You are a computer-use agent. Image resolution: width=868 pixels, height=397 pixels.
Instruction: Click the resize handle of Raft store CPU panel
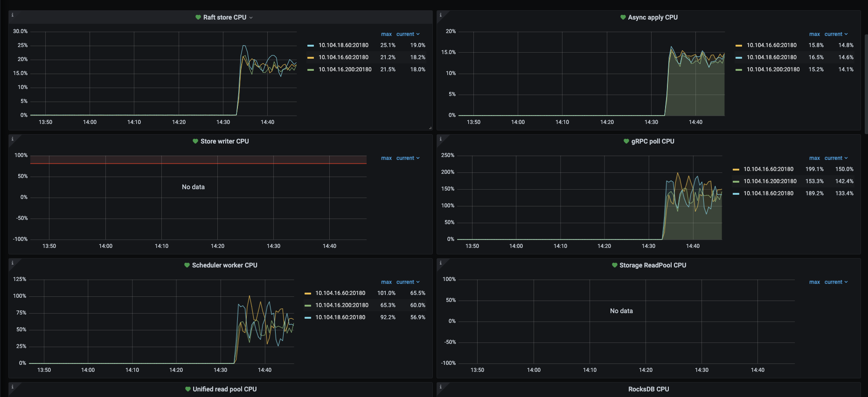pyautogui.click(x=430, y=128)
